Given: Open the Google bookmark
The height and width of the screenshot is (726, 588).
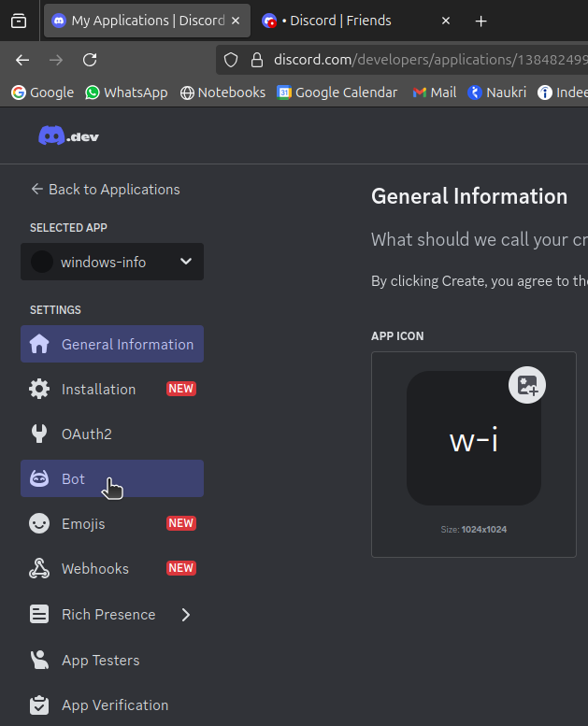Looking at the screenshot, I should coord(43,93).
